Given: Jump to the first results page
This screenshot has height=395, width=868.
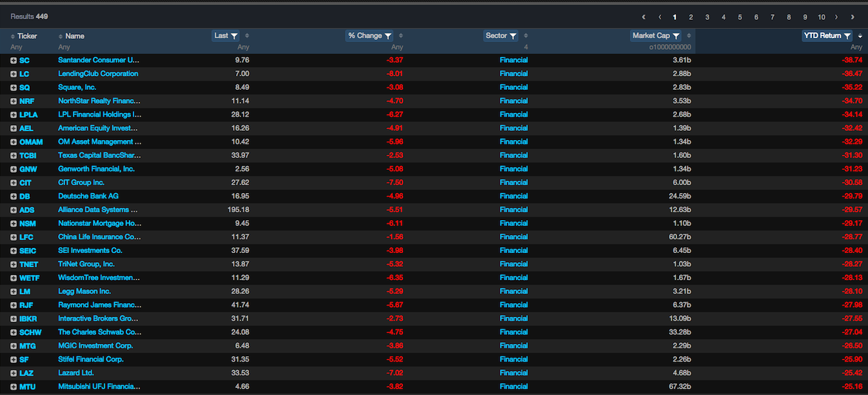Looking at the screenshot, I should pyautogui.click(x=644, y=17).
